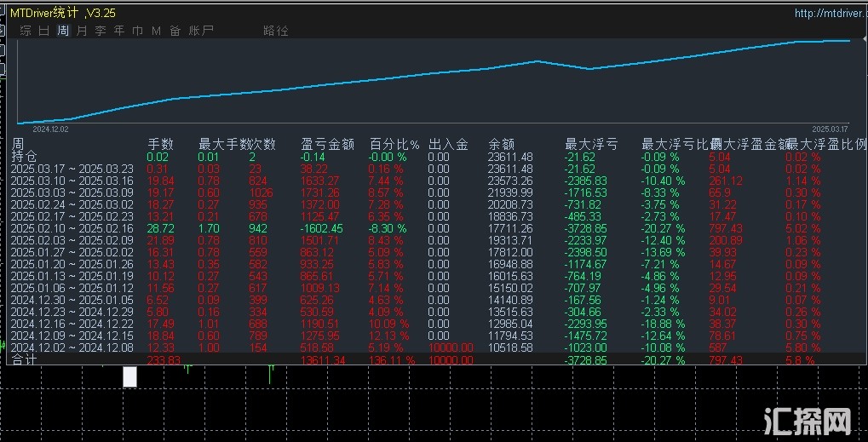This screenshot has width=868, height=442.
Task: Open the 备 notes tab
Action: [175, 31]
